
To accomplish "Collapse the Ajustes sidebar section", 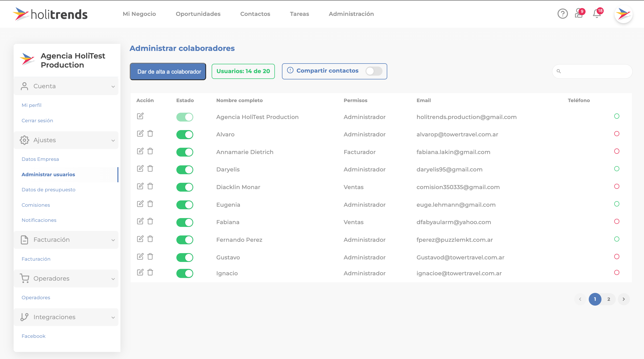I will pyautogui.click(x=66, y=140).
